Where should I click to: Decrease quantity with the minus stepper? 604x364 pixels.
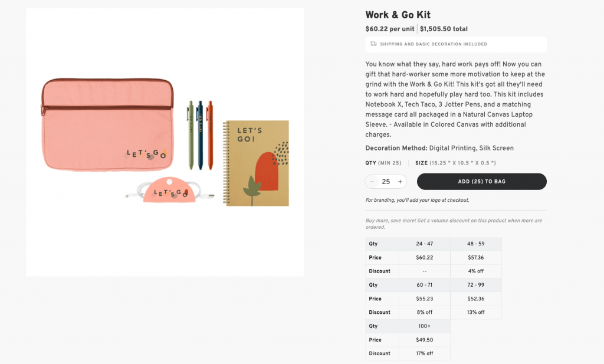[x=372, y=181]
